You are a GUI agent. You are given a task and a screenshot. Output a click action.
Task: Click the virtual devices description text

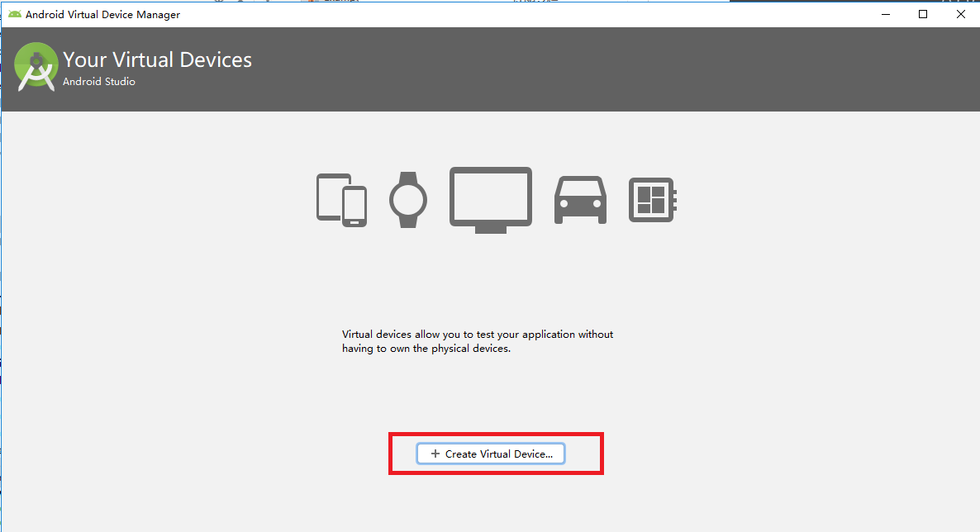tap(478, 341)
